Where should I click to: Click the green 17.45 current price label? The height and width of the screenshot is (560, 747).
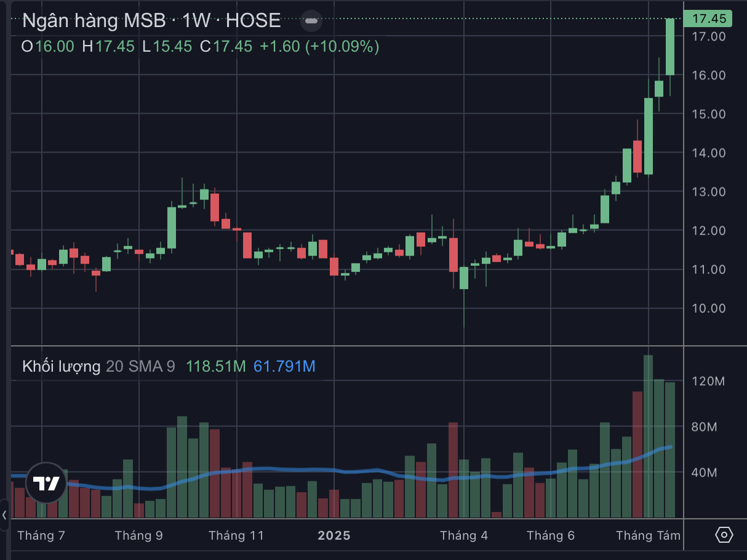tap(708, 19)
